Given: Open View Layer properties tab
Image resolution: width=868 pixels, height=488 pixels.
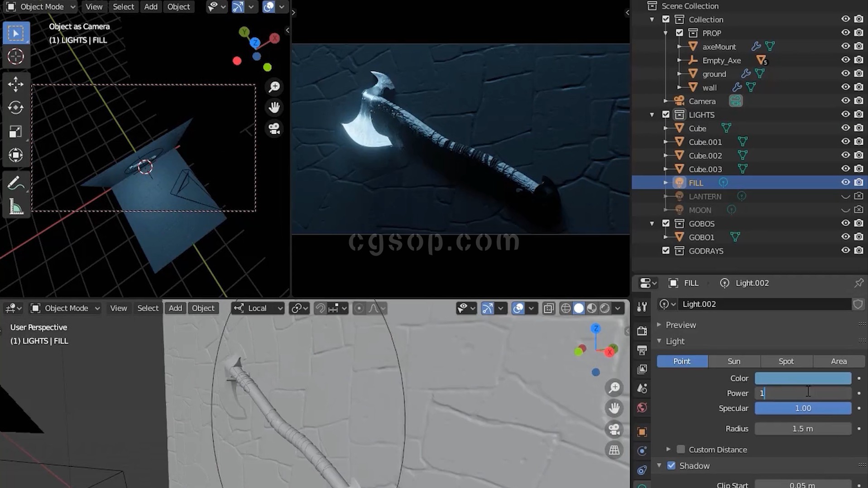Looking at the screenshot, I should [642, 369].
